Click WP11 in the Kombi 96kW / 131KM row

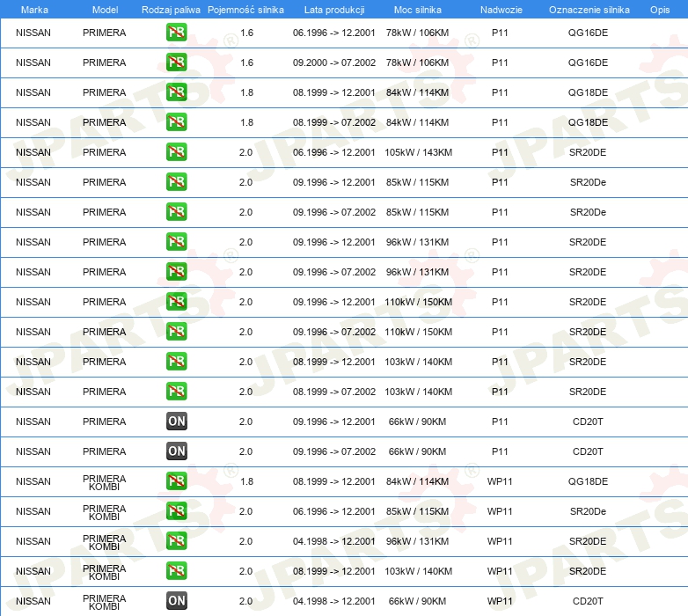(500, 541)
